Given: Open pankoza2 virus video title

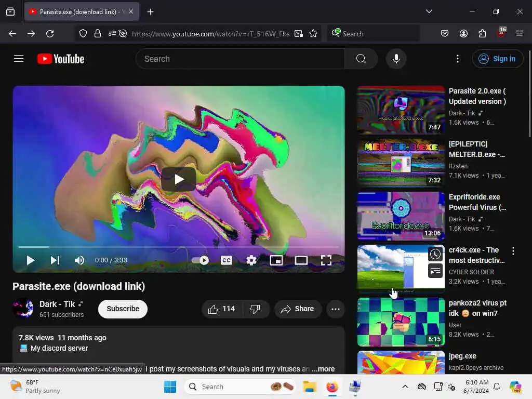Looking at the screenshot, I should [477, 308].
